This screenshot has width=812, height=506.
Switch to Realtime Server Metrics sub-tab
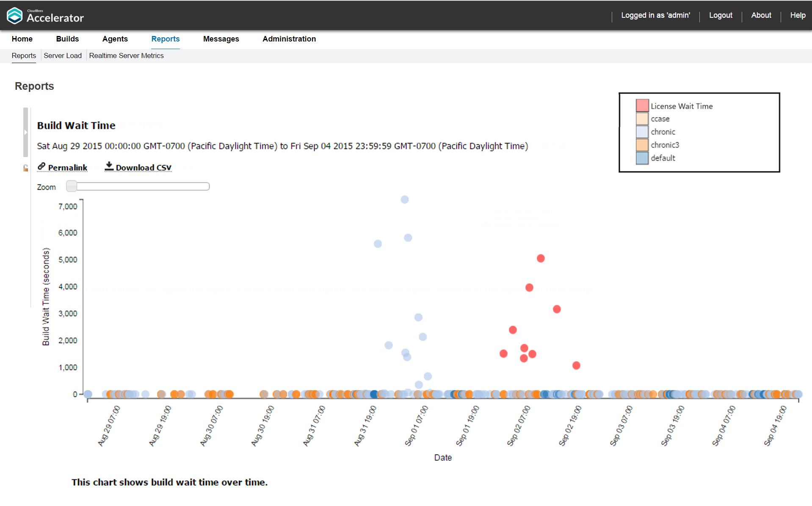click(x=126, y=55)
